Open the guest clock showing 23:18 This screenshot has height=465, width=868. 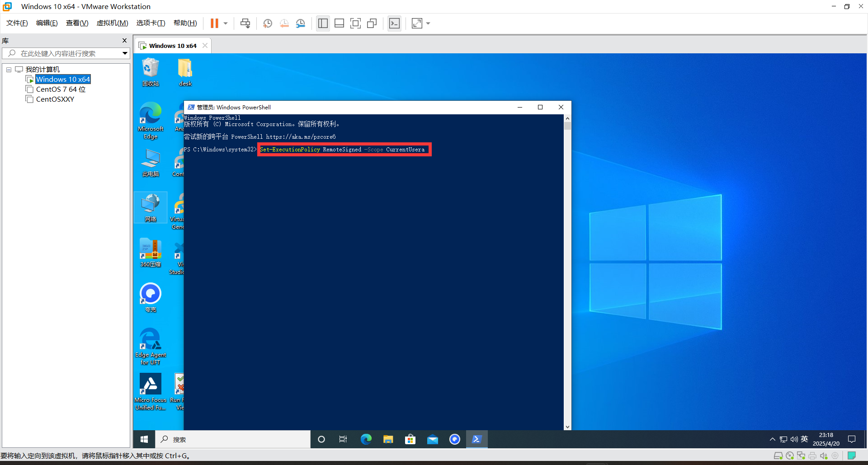(826, 439)
